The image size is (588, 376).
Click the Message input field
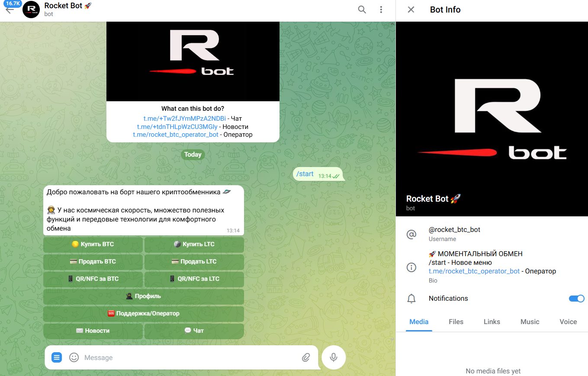tap(190, 357)
